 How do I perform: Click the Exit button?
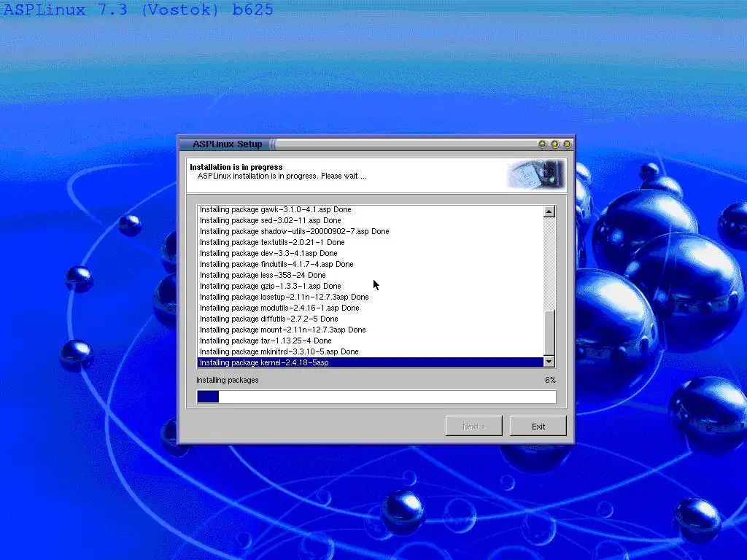tap(538, 426)
